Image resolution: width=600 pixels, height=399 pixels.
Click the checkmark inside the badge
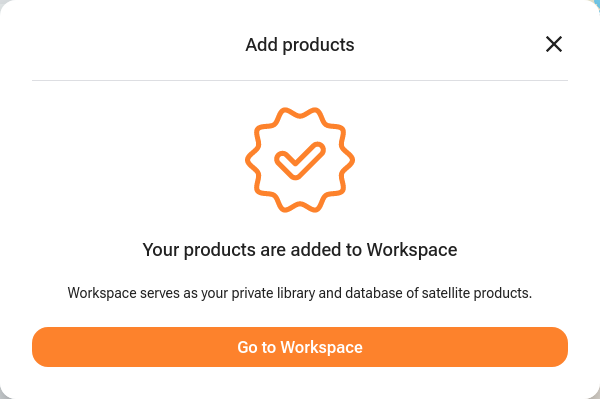click(300, 161)
